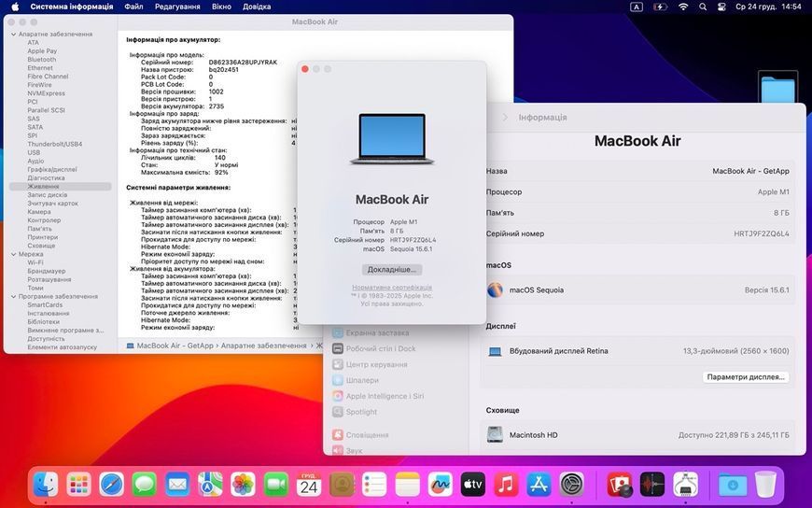Open Maps app in the Dock

210,486
